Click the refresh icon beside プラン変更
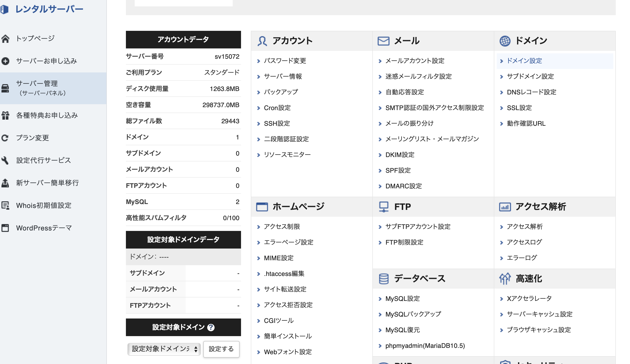The height and width of the screenshot is (364, 630). (5, 138)
